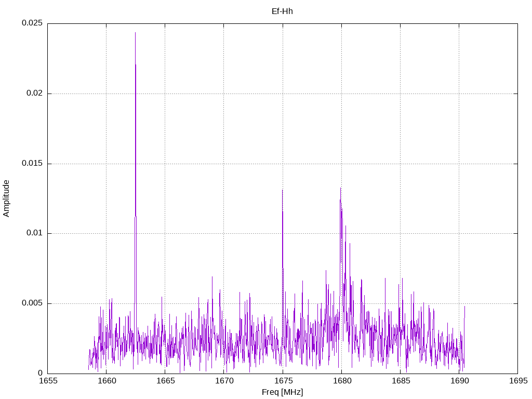Click the 1655 x-axis tick label
Image resolution: width=532 pixels, height=399 pixels.
(48, 381)
